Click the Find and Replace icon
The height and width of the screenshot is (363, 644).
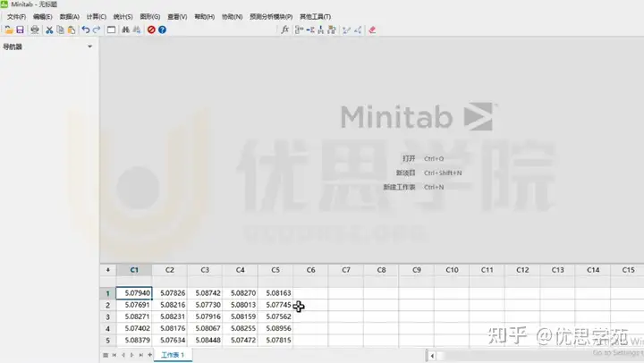pyautogui.click(x=137, y=30)
